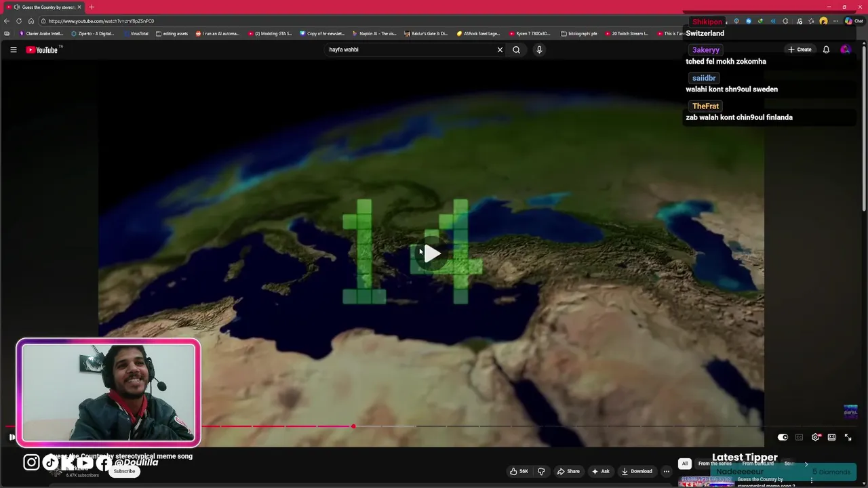Bookmark this page with the star icon
Viewport: 868px width, 488px height.
point(811,21)
